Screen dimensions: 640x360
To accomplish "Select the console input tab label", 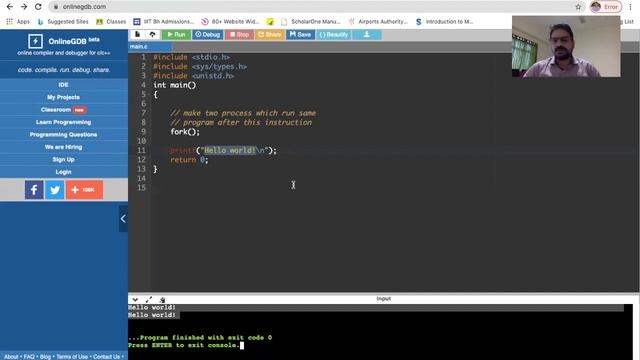I will pos(383,299).
